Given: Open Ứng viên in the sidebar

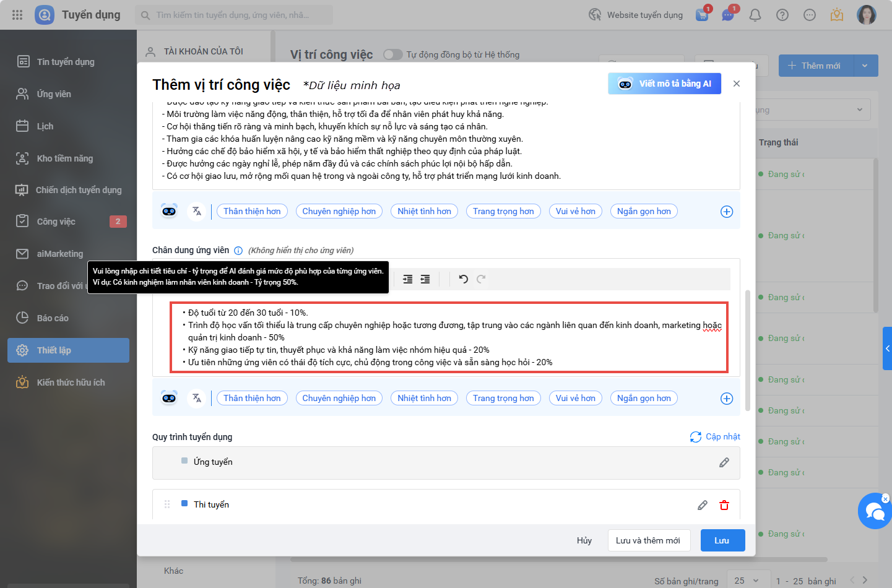Looking at the screenshot, I should (x=54, y=94).
